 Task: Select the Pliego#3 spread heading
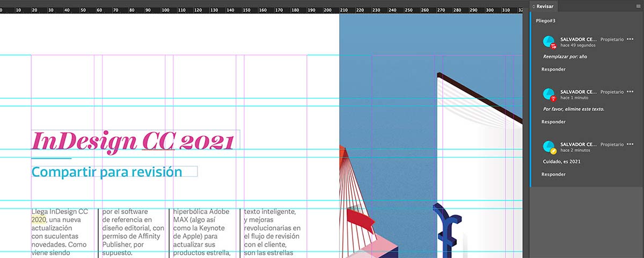tap(546, 20)
